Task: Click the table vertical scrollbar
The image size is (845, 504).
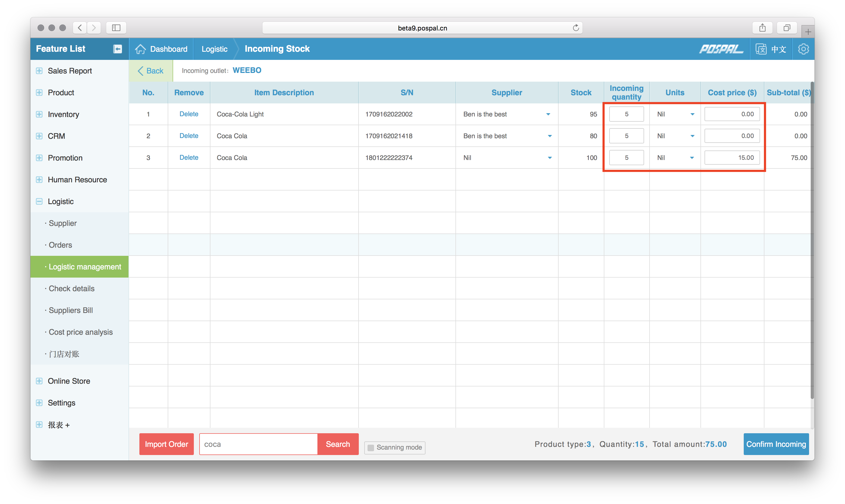Action: click(x=812, y=238)
